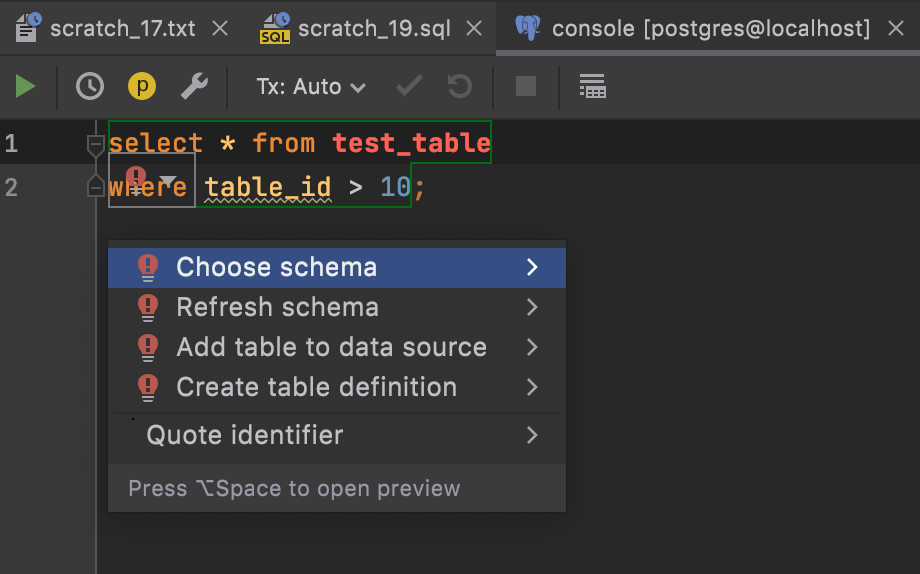920x574 pixels.
Task: Open console settings via the wrench icon
Action: click(x=194, y=86)
